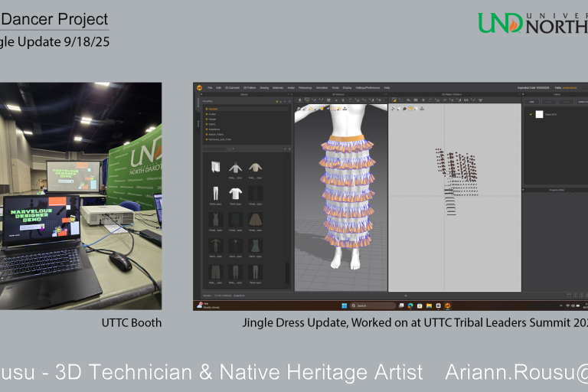Click the Marvelous Designer taskbar icon
The height and width of the screenshot is (392, 588).
(x=447, y=305)
